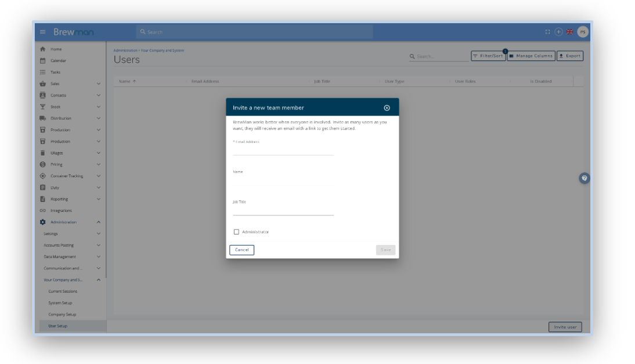
Task: Click the Invite user button
Action: 565,327
